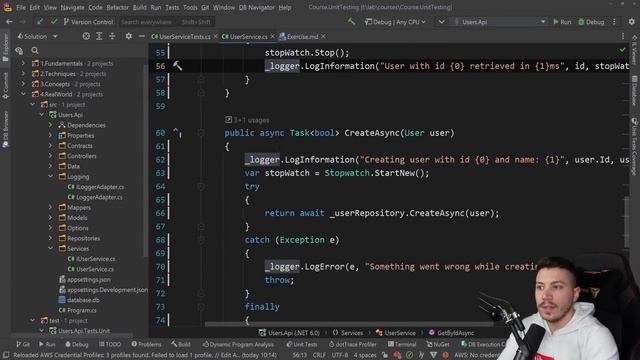Click the Select Opened File target icon
Image resolution: width=640 pixels, height=360 pixels.
[x=86, y=36]
